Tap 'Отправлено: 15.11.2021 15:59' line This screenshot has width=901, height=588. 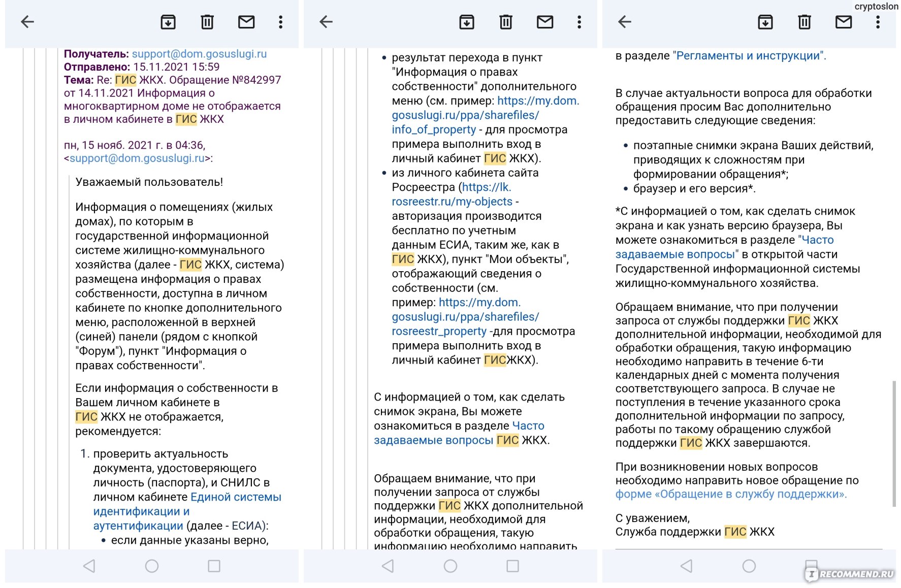[x=142, y=67]
